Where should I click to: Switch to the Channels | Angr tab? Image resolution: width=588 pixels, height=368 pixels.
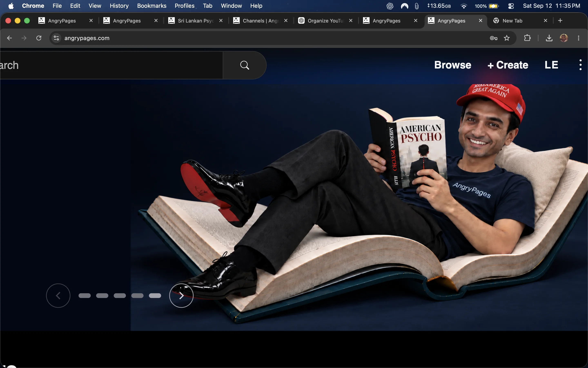(260, 21)
